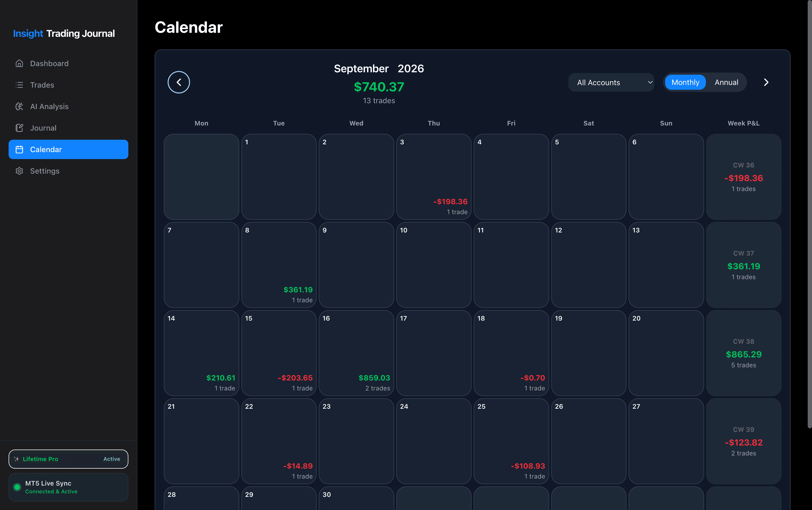Screen dimensions: 812x510
Task: Click the sparkle icon on Lifetime Pro badge
Action: 17,459
